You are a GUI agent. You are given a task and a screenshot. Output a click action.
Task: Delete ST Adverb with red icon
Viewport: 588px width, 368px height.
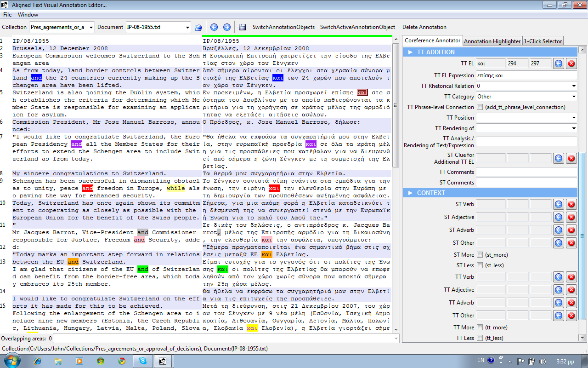pyautogui.click(x=571, y=230)
